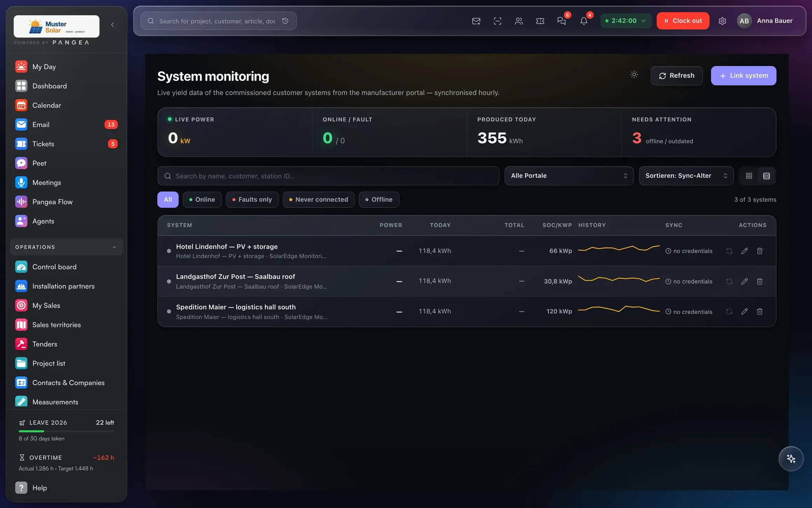The image size is (812, 508).
Task: Open Help in the sidebar
Action: pos(66,488)
